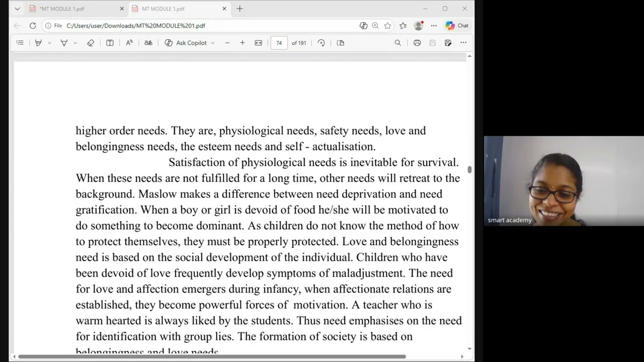Viewport: 644px width, 362px height.
Task: Refresh the current page
Action: tap(33, 26)
